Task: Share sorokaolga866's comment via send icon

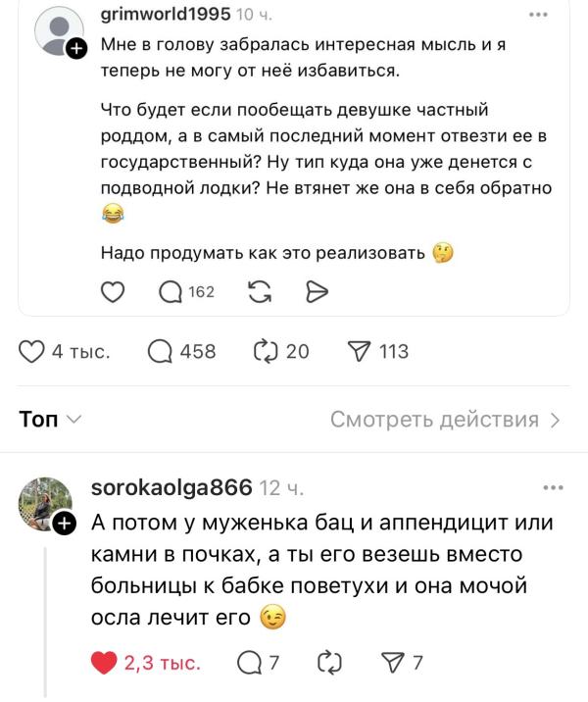Action: tap(395, 664)
